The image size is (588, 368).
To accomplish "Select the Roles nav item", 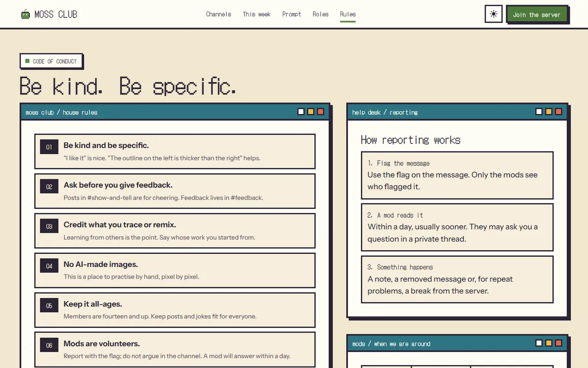I will click(x=321, y=14).
